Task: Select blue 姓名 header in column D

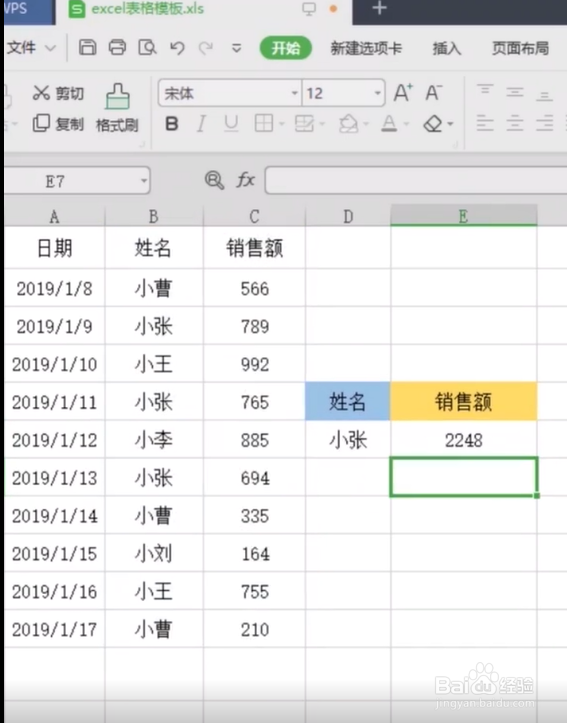Action: click(348, 401)
